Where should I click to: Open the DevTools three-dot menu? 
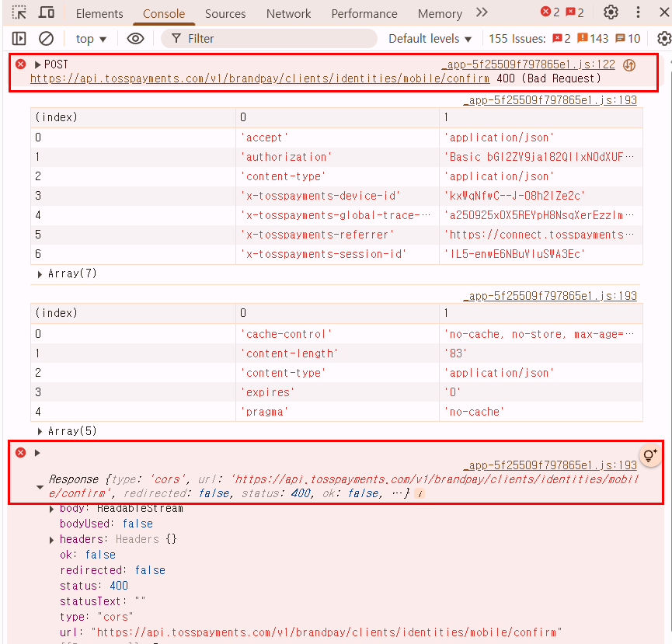click(x=638, y=12)
